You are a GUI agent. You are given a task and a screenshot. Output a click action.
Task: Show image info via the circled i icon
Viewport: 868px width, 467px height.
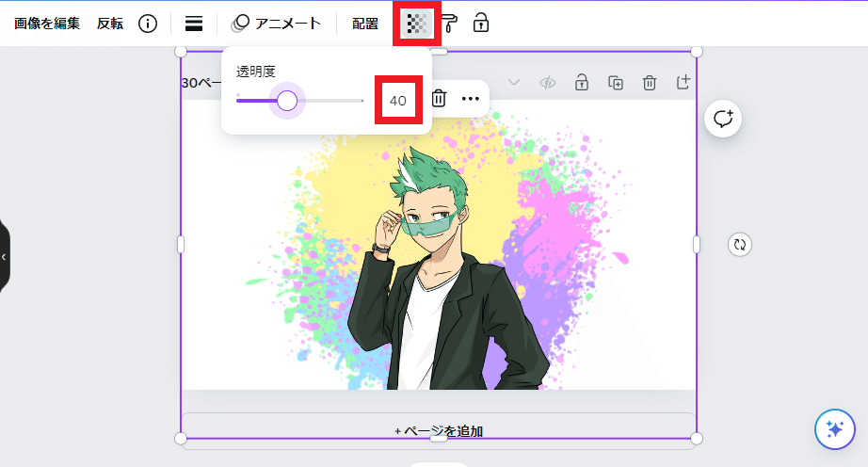click(x=148, y=24)
